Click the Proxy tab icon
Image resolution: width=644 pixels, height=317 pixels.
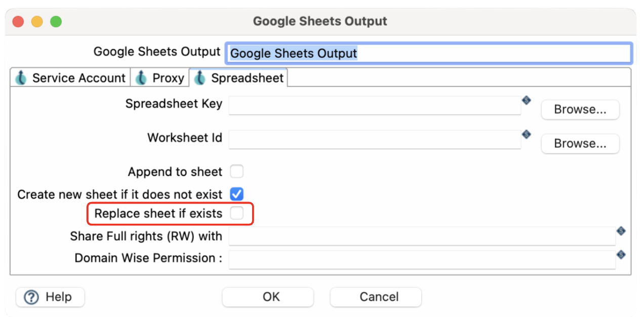[x=141, y=78]
